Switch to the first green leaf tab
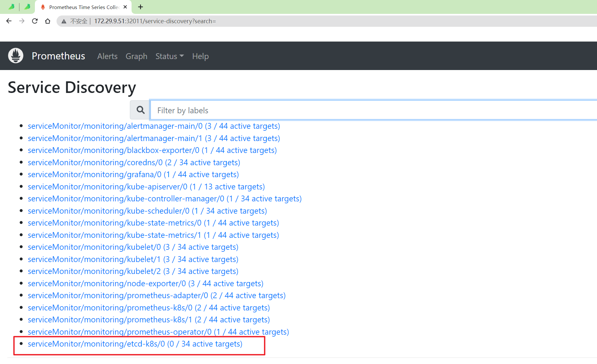The height and width of the screenshot is (364, 597). (x=11, y=7)
